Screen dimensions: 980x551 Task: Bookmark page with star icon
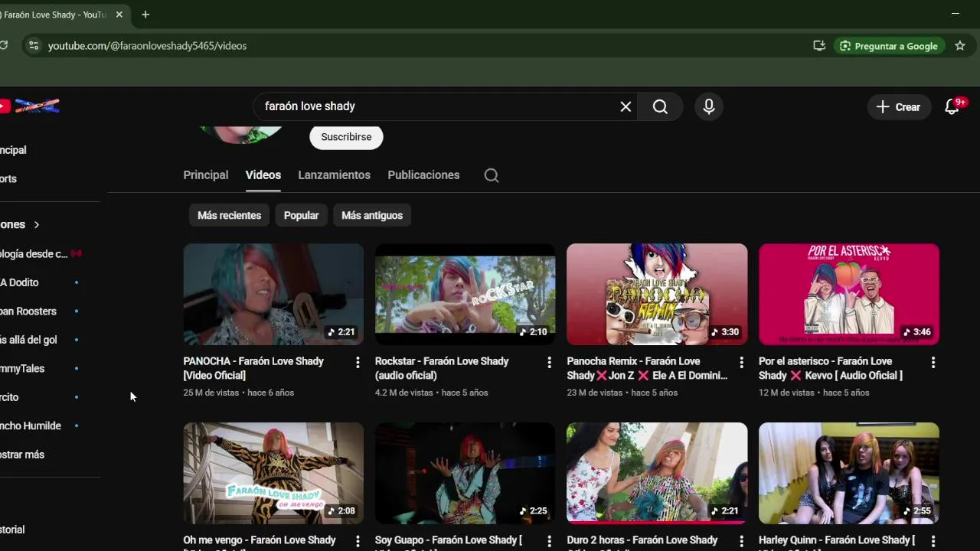pyautogui.click(x=960, y=46)
